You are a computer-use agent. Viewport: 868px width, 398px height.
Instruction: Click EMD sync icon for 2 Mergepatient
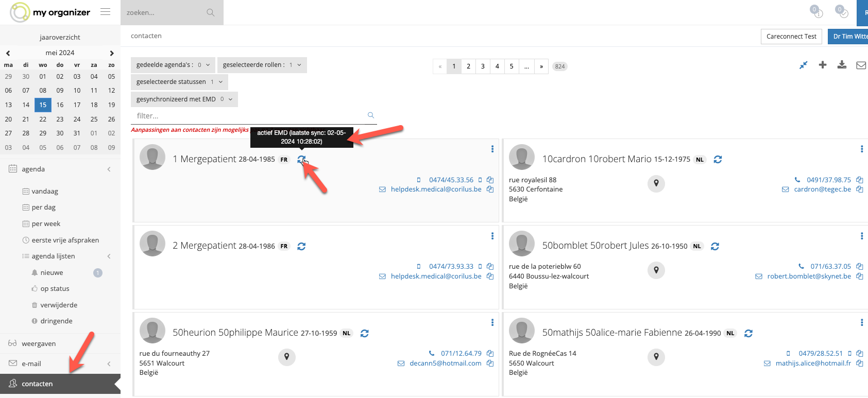(301, 247)
